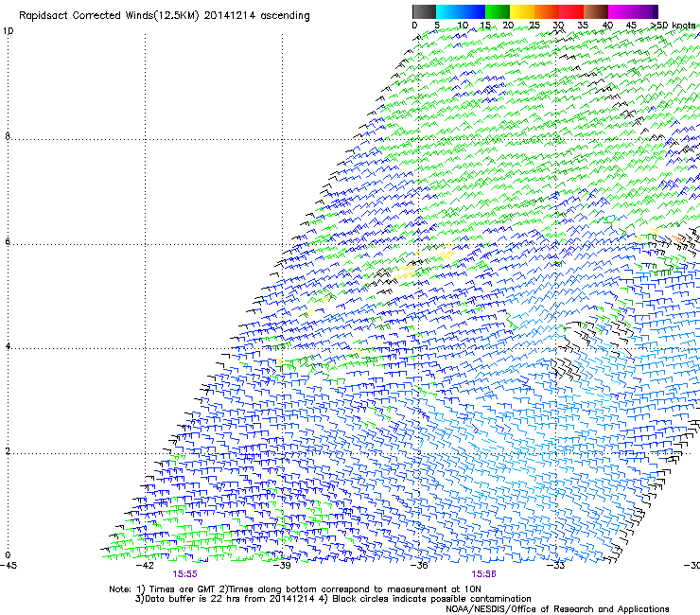Click the legend tick label '25'
Screen dimensions: 700x615
click(x=534, y=26)
